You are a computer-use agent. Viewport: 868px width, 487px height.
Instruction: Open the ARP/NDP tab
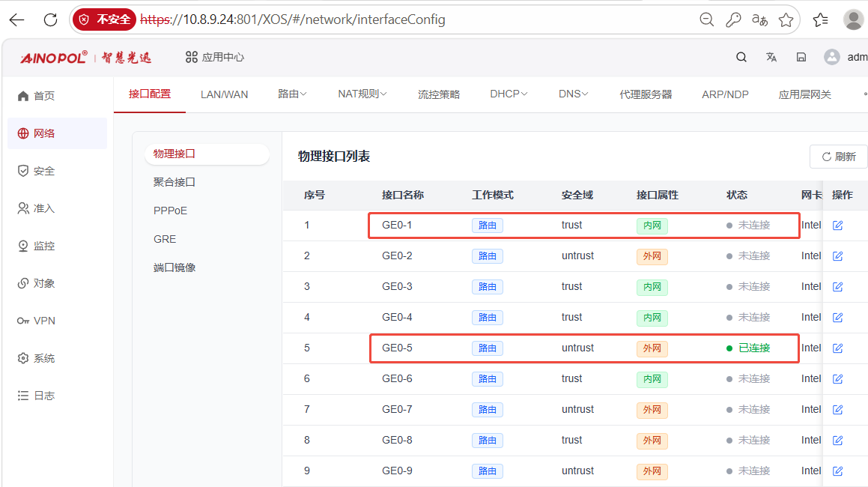(725, 94)
